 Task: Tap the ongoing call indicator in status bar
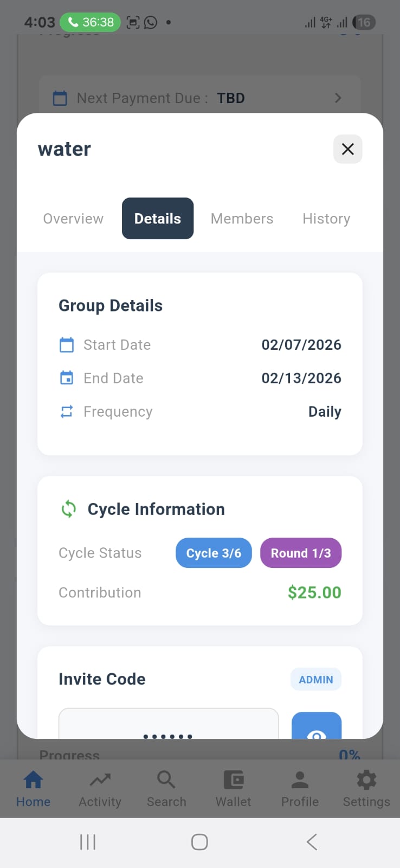click(x=90, y=22)
